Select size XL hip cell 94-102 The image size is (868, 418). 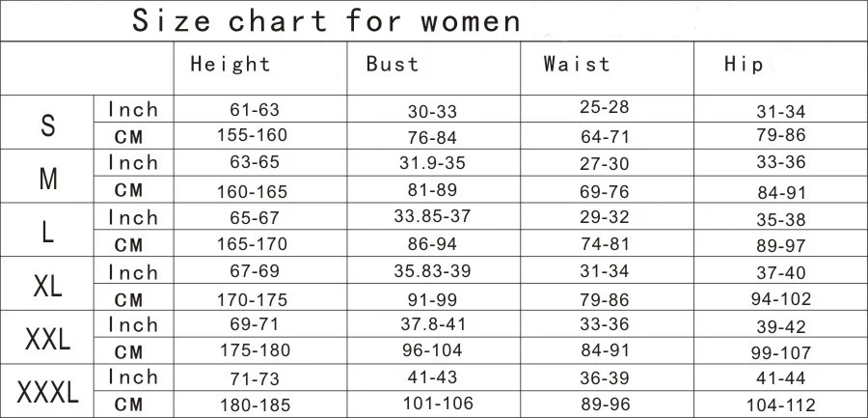pos(781,299)
